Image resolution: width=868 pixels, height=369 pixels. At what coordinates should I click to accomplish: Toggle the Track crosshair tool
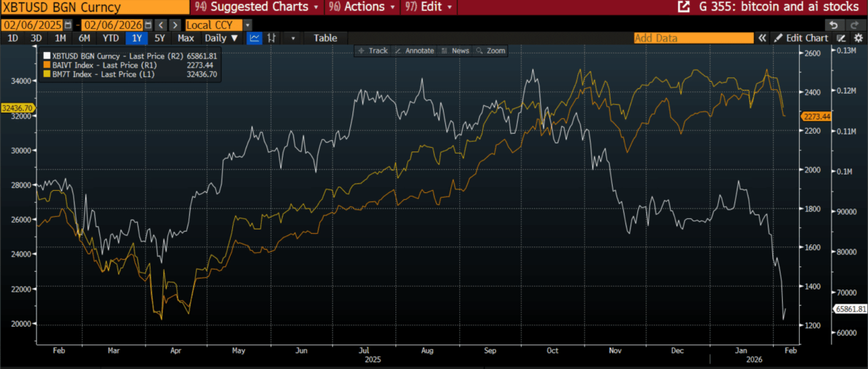tap(372, 50)
